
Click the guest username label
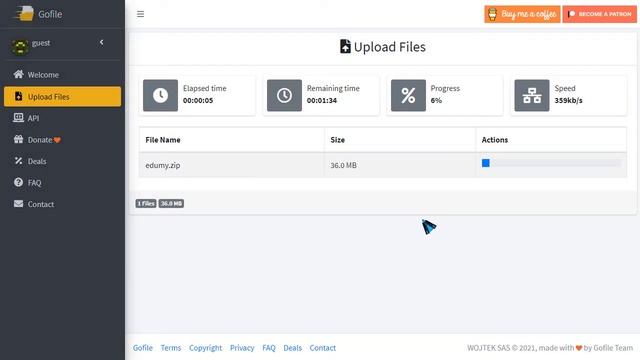click(x=41, y=43)
